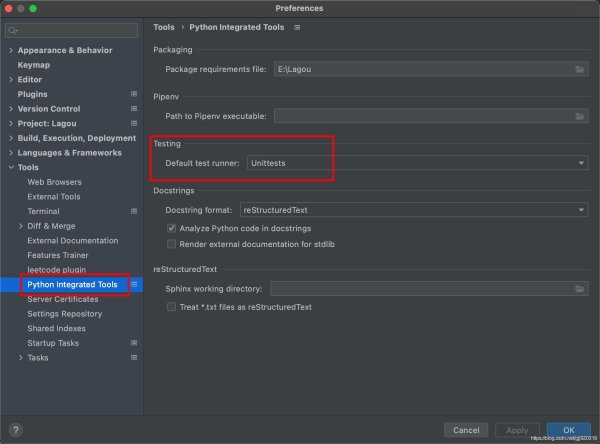Click the project-level icon next to Startup Tasks
Image resolution: width=600 pixels, height=444 pixels.
[134, 343]
